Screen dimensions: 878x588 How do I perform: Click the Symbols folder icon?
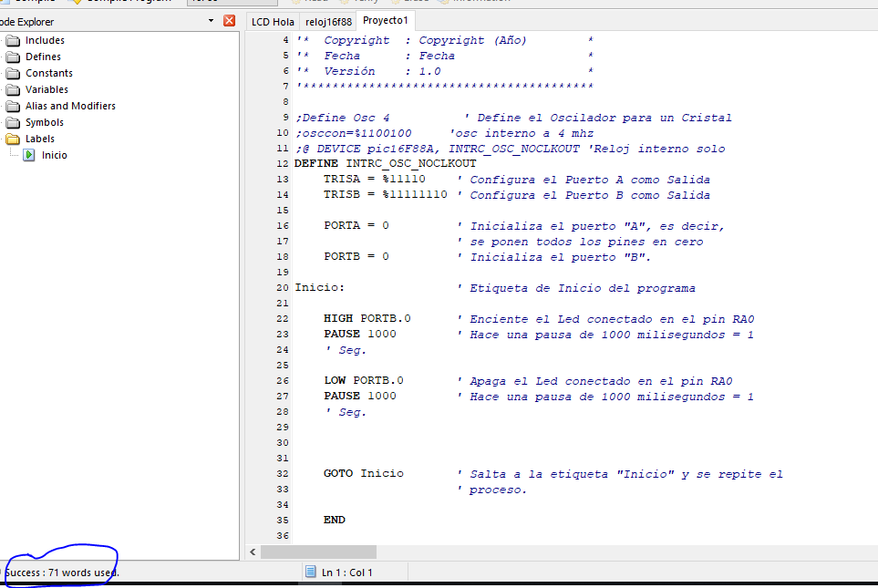coord(13,123)
